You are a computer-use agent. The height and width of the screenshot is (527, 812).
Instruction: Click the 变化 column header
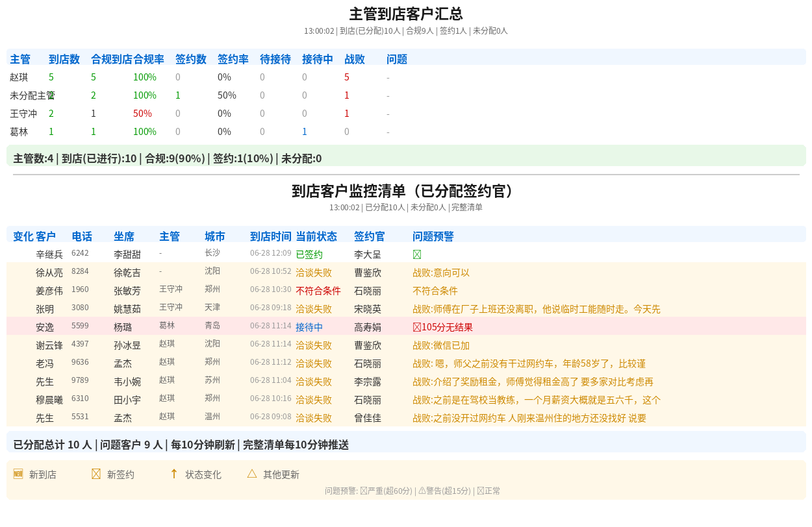(23, 236)
